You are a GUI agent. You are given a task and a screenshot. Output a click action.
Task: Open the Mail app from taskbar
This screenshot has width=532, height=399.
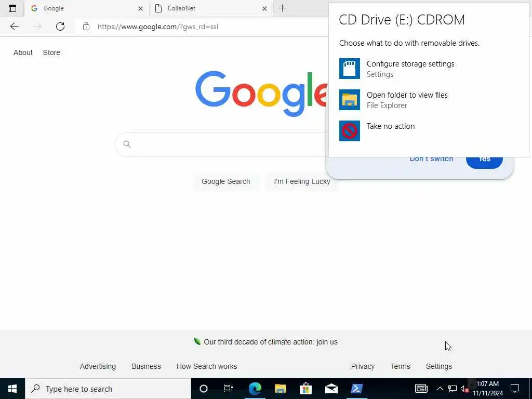tap(331, 389)
